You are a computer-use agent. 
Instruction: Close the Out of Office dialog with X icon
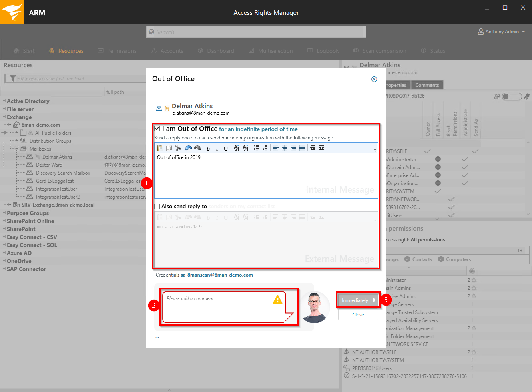pyautogui.click(x=374, y=79)
